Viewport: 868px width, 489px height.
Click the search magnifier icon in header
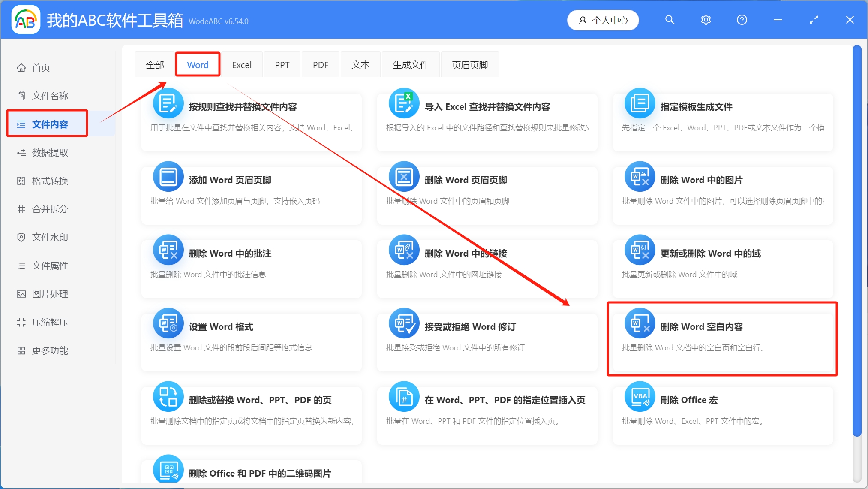(670, 20)
